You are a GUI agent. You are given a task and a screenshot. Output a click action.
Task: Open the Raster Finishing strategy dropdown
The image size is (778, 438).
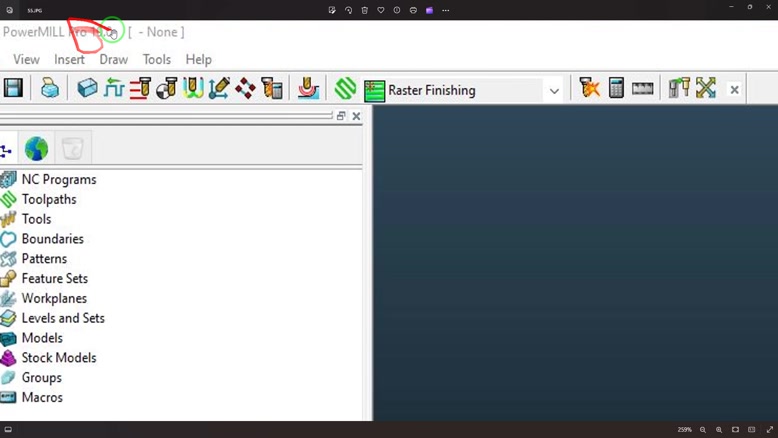[x=554, y=90]
